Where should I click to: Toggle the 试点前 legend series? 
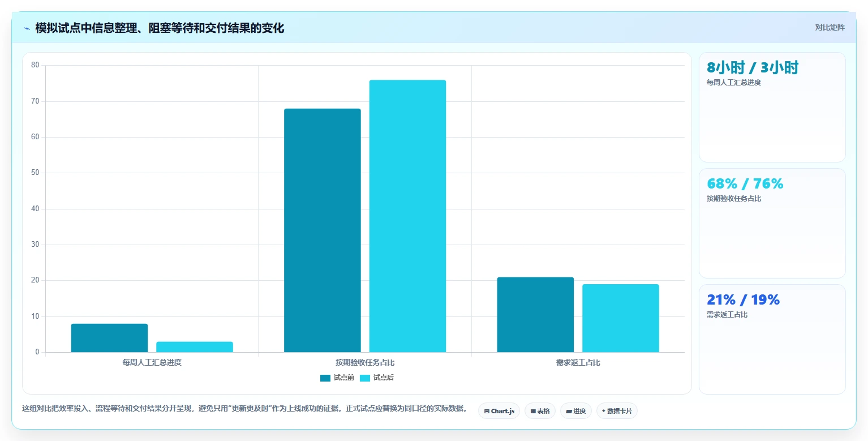click(x=337, y=378)
